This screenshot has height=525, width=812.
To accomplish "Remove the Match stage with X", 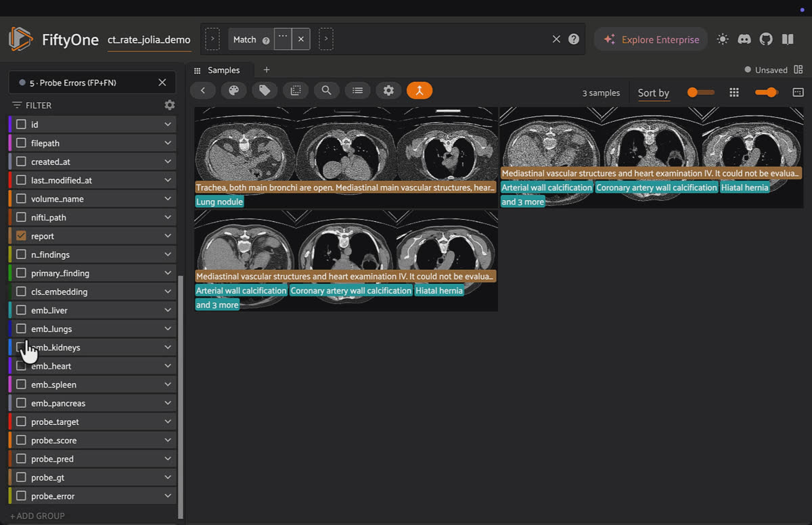I will [301, 39].
